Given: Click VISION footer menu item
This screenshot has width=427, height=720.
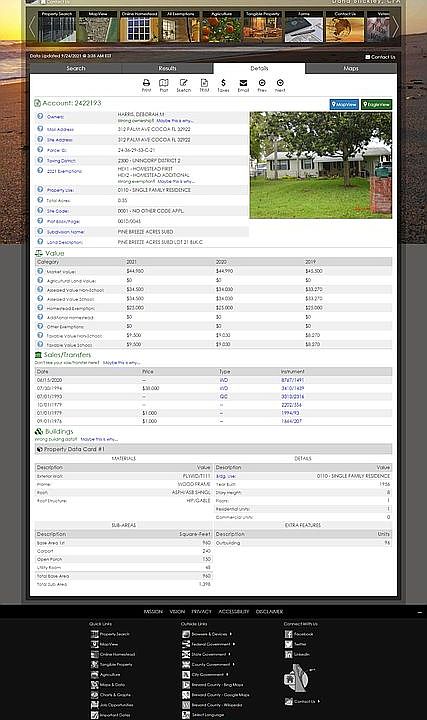Looking at the screenshot, I should (x=177, y=612).
